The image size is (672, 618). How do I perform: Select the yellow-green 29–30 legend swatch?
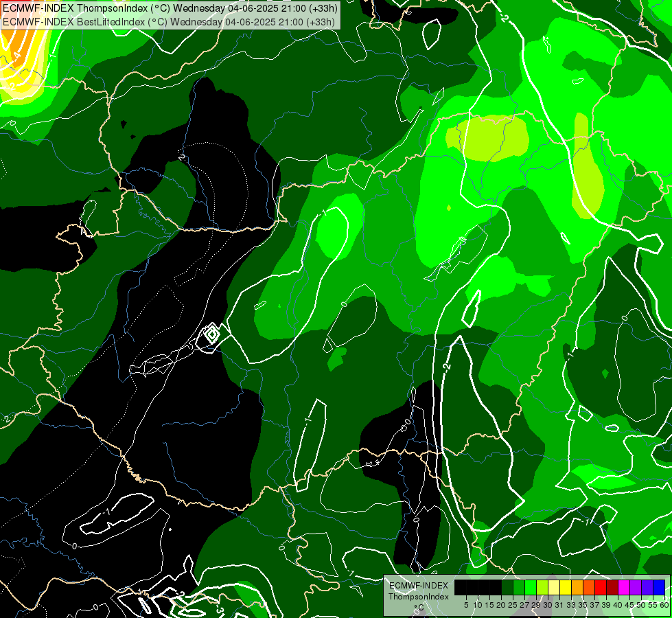(542, 587)
